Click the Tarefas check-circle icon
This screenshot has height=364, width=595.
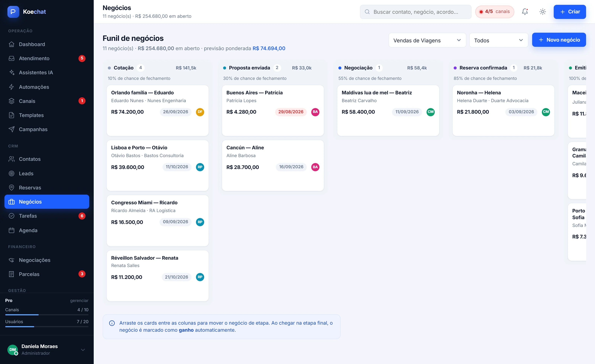tap(11, 216)
